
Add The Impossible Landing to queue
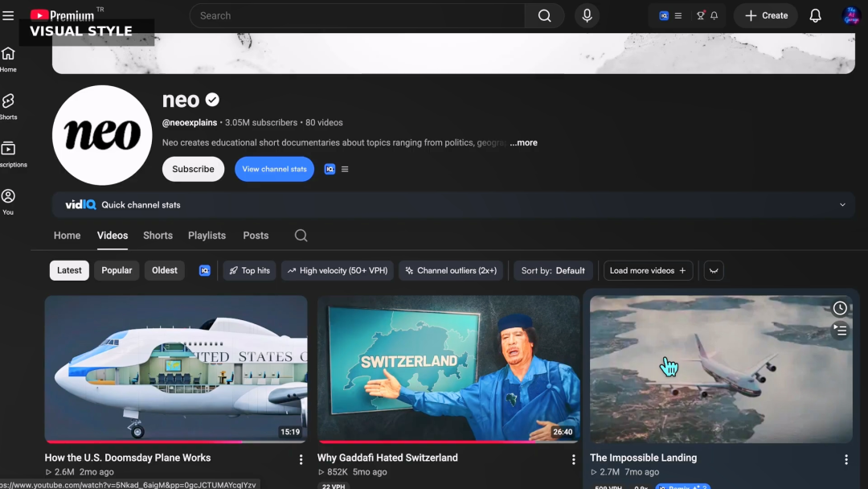pos(840,331)
